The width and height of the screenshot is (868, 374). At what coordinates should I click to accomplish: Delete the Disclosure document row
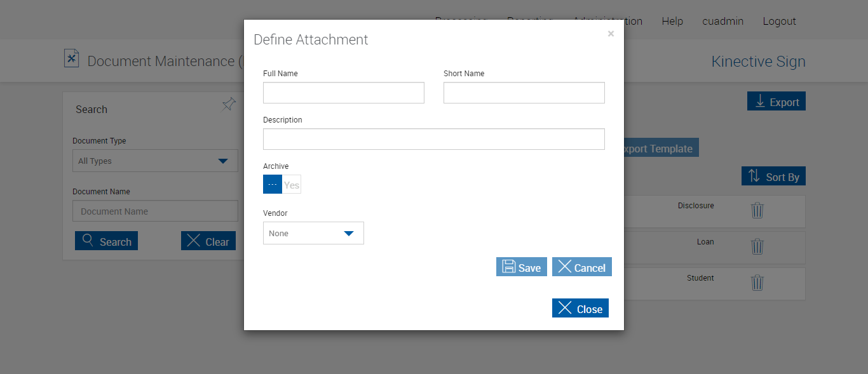pyautogui.click(x=757, y=210)
